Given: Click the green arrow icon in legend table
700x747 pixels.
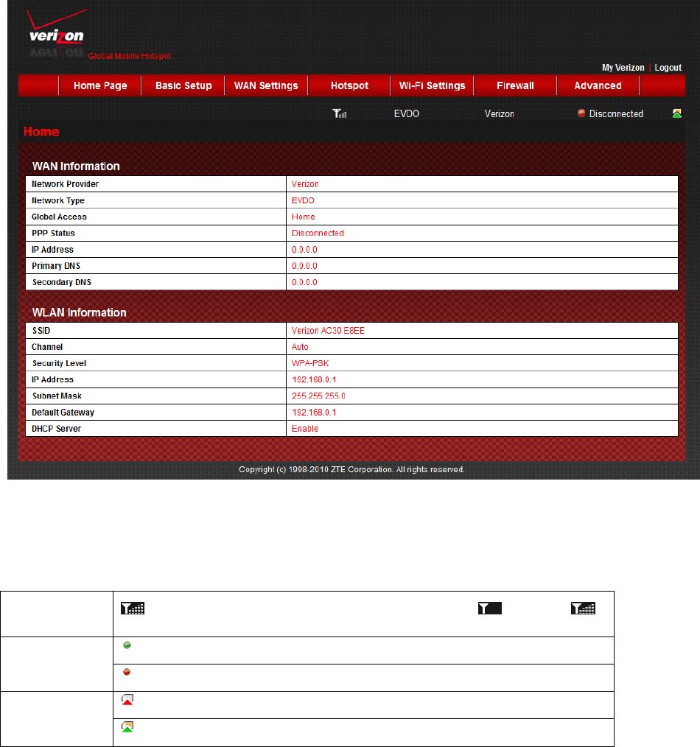Looking at the screenshot, I should pos(127,727).
